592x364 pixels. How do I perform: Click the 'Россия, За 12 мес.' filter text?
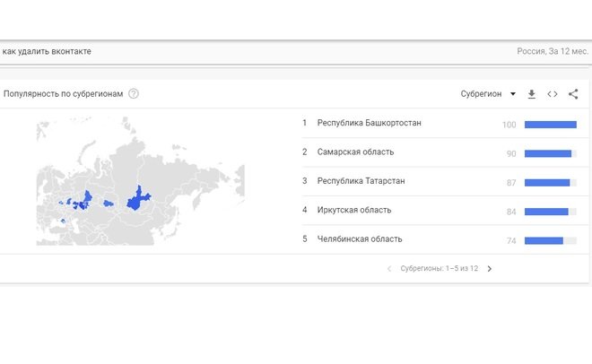click(552, 51)
